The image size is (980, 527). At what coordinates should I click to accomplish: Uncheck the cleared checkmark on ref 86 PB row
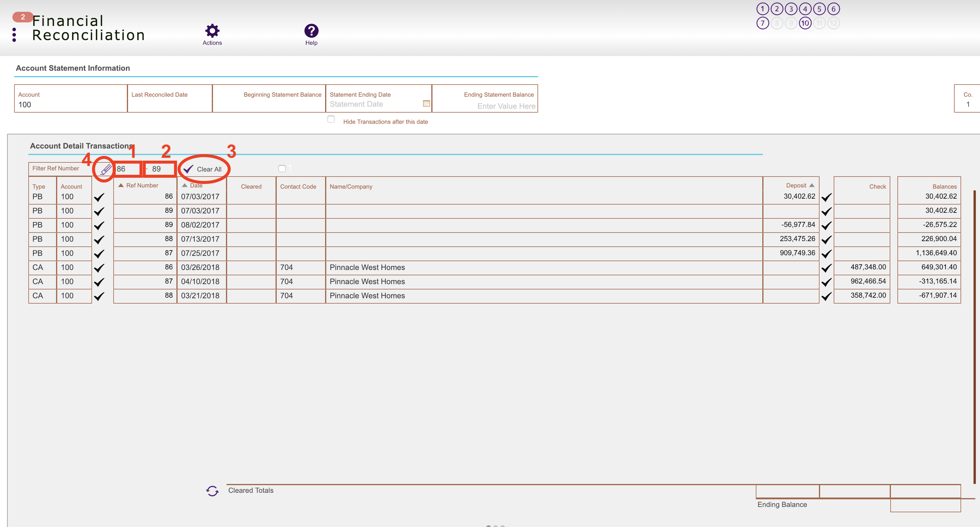pyautogui.click(x=100, y=197)
